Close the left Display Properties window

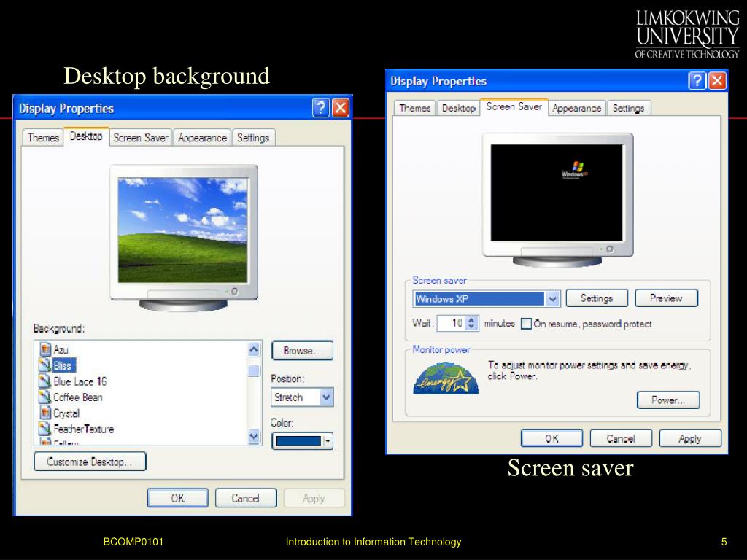click(340, 108)
